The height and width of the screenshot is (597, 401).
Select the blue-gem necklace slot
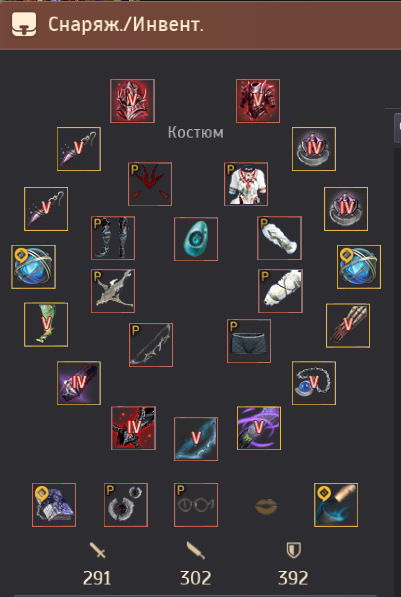[x=314, y=383]
